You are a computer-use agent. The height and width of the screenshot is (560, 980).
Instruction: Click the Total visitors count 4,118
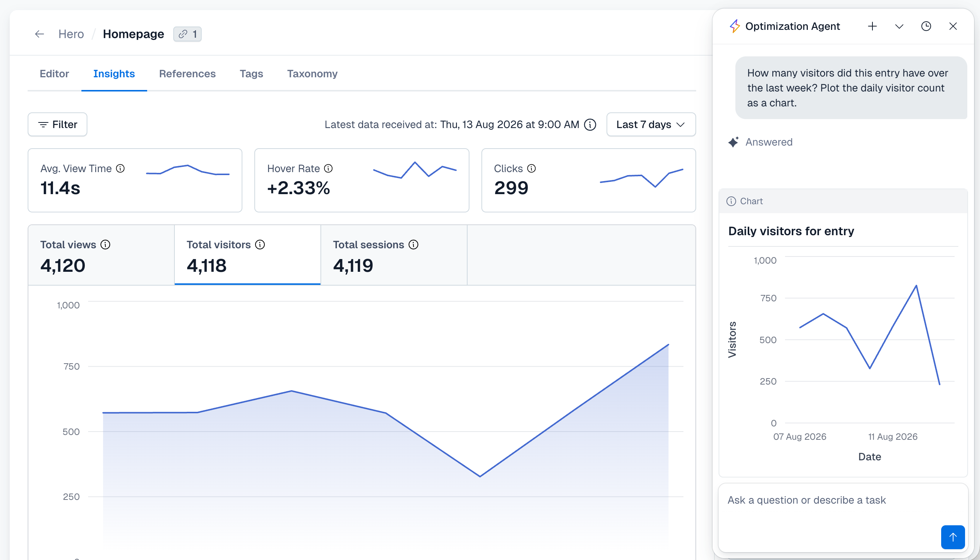point(207,266)
